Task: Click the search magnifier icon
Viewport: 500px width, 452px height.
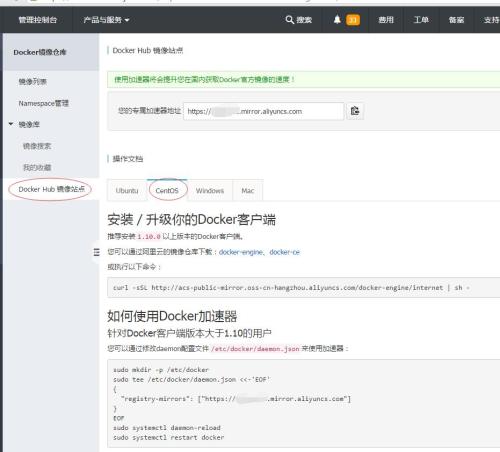Action: click(289, 20)
